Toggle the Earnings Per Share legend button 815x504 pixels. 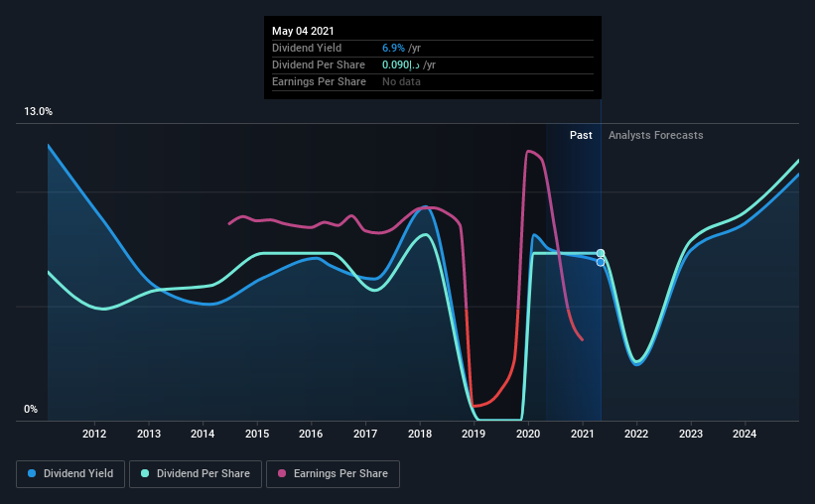click(334, 474)
